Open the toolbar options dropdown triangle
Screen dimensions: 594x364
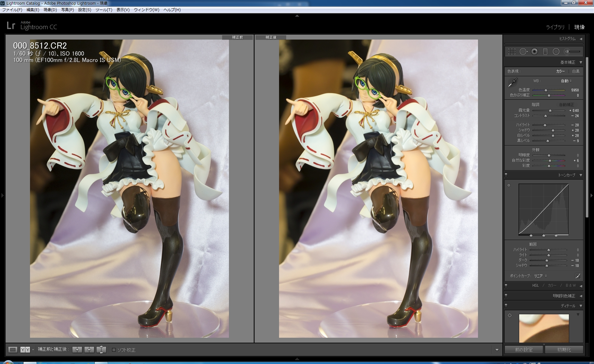[497, 350]
